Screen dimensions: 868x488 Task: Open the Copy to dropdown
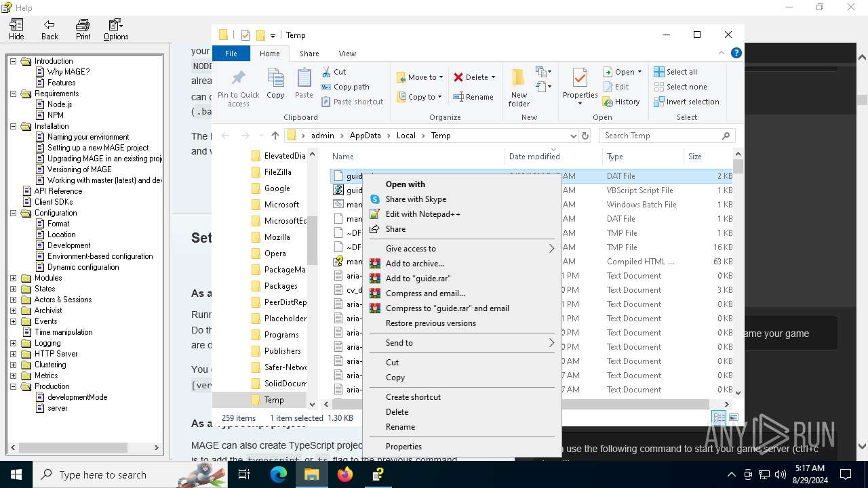pyautogui.click(x=420, y=97)
